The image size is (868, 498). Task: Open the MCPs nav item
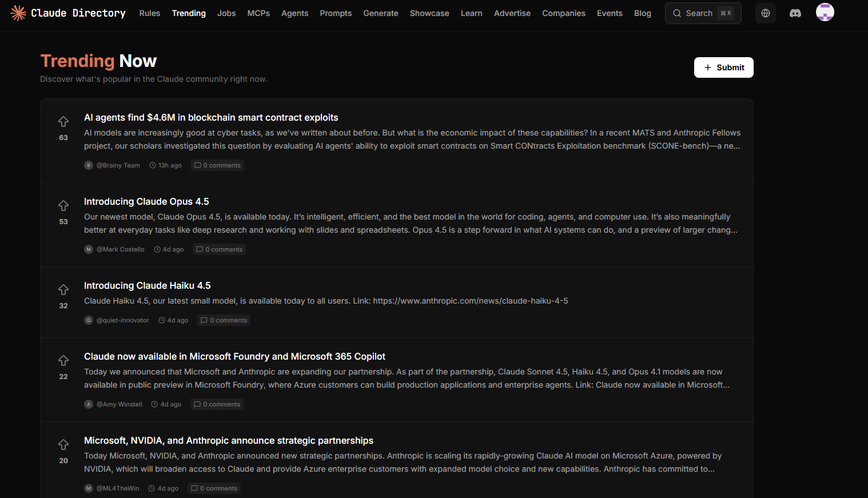258,13
